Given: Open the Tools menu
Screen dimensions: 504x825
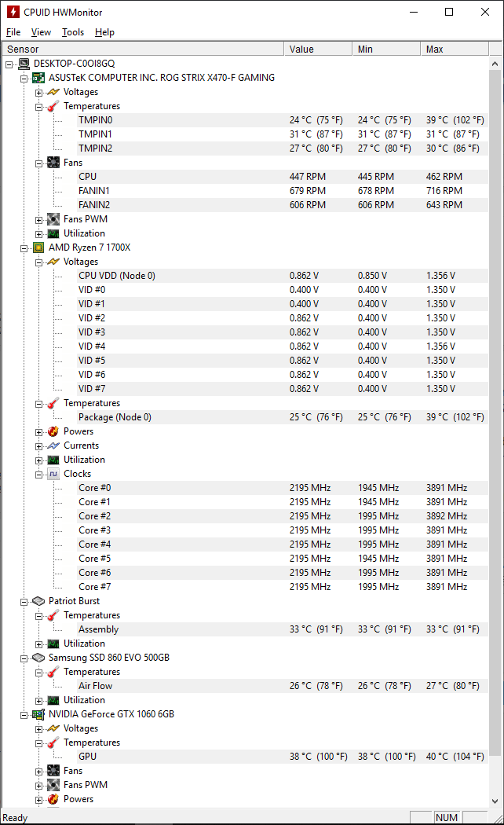Looking at the screenshot, I should click(x=73, y=32).
